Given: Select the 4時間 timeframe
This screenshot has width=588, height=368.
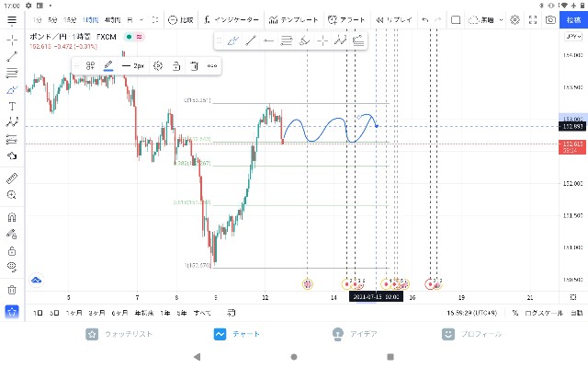Looking at the screenshot, I should (x=112, y=20).
